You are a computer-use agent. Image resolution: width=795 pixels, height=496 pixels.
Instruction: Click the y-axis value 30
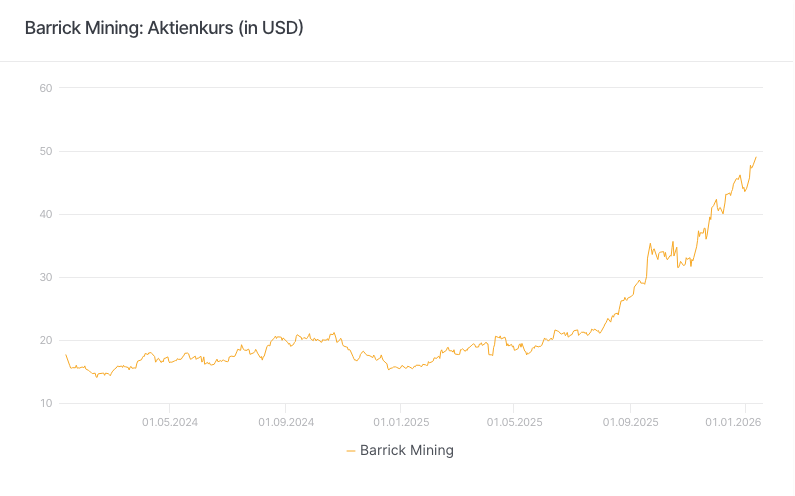[x=46, y=277]
